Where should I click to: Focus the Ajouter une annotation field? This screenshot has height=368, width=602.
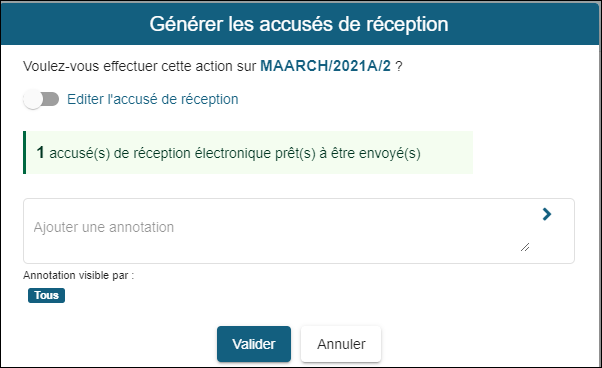(276, 231)
